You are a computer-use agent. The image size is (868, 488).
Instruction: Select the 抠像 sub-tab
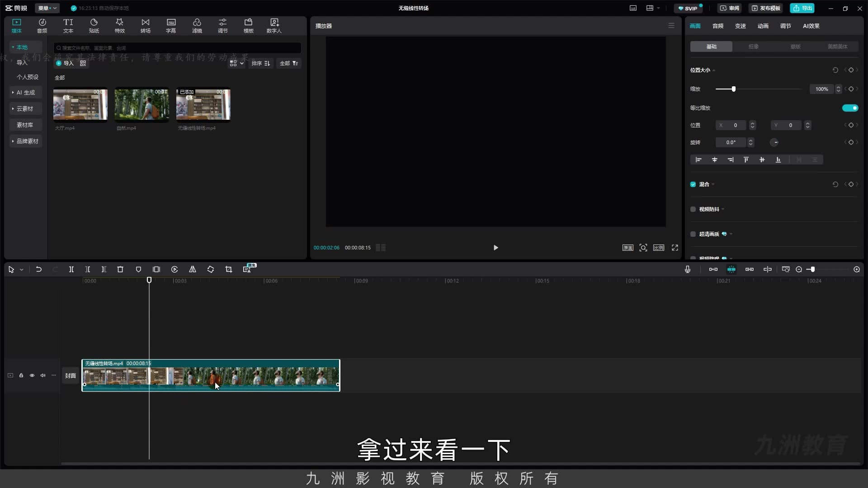click(753, 47)
